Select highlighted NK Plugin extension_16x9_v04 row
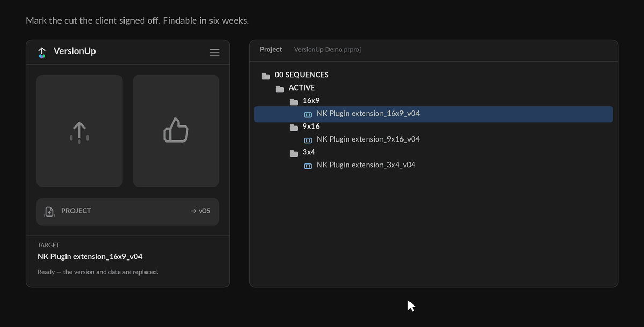Viewport: 644px width, 327px height. (434, 114)
